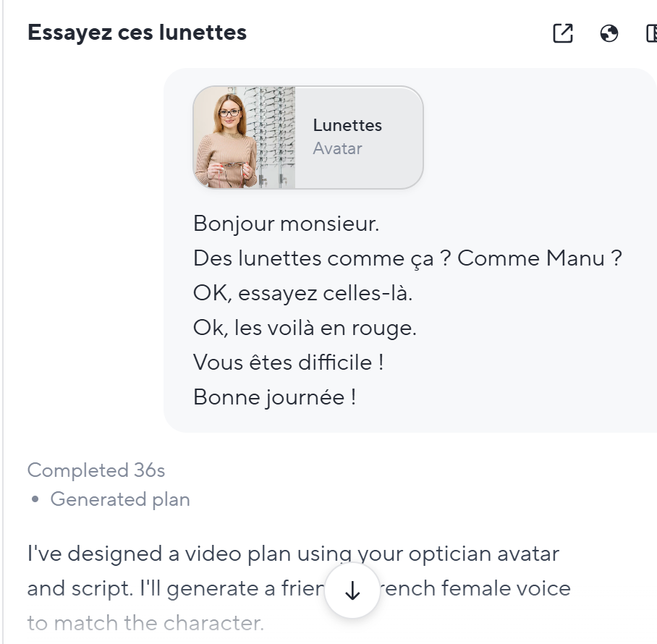Expand the 'Completed 36s' status
Image resolution: width=657 pixels, height=644 pixels.
(96, 470)
